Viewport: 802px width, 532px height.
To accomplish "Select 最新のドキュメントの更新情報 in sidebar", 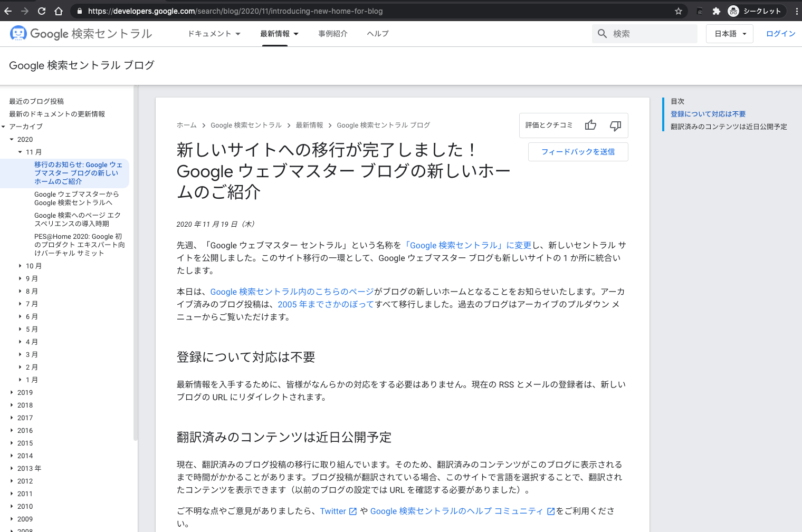I will (57, 114).
